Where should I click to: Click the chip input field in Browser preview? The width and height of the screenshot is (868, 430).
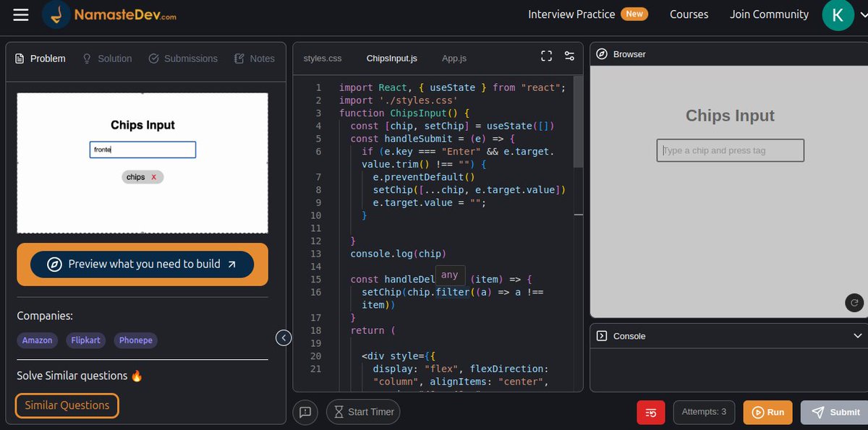730,150
